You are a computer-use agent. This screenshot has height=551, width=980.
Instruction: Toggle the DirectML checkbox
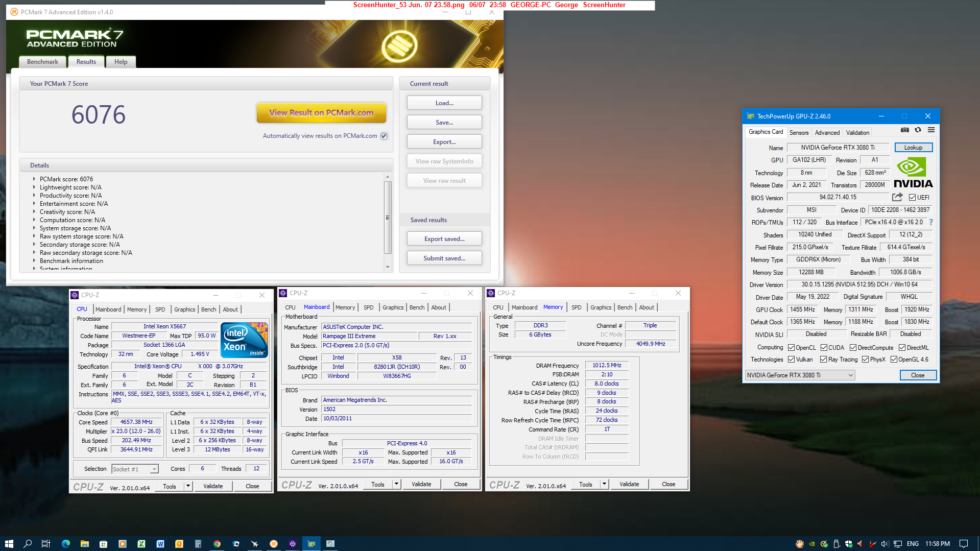pos(902,348)
